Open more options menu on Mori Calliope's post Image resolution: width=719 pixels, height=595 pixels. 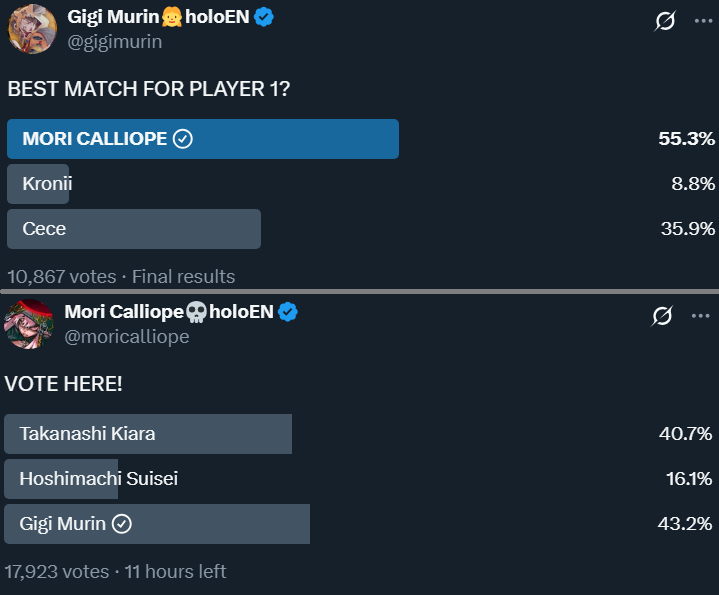701,316
